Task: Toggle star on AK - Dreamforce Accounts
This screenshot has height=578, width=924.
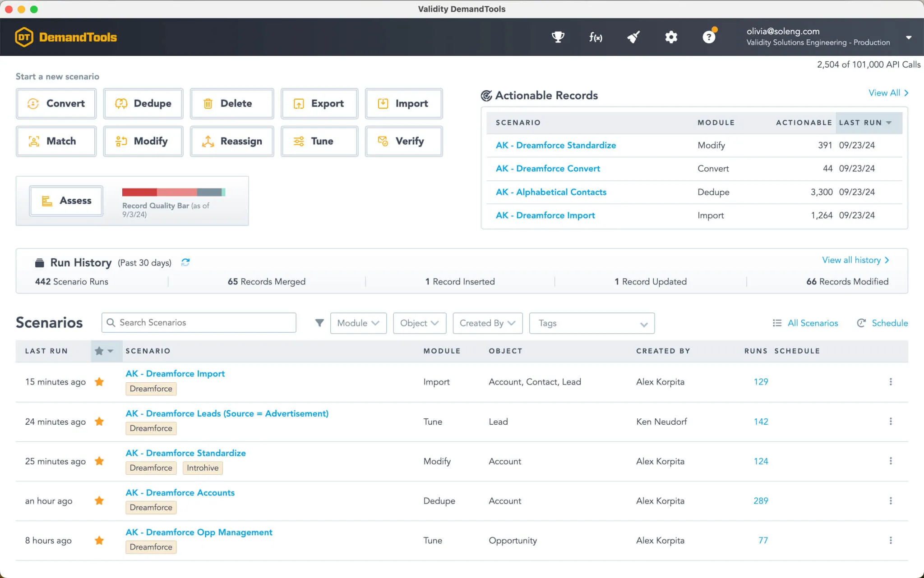Action: (x=99, y=501)
